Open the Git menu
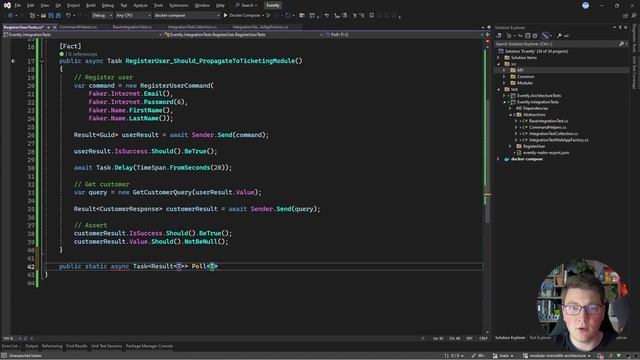Viewport: 640px width, 360px height. pyautogui.click(x=58, y=5)
